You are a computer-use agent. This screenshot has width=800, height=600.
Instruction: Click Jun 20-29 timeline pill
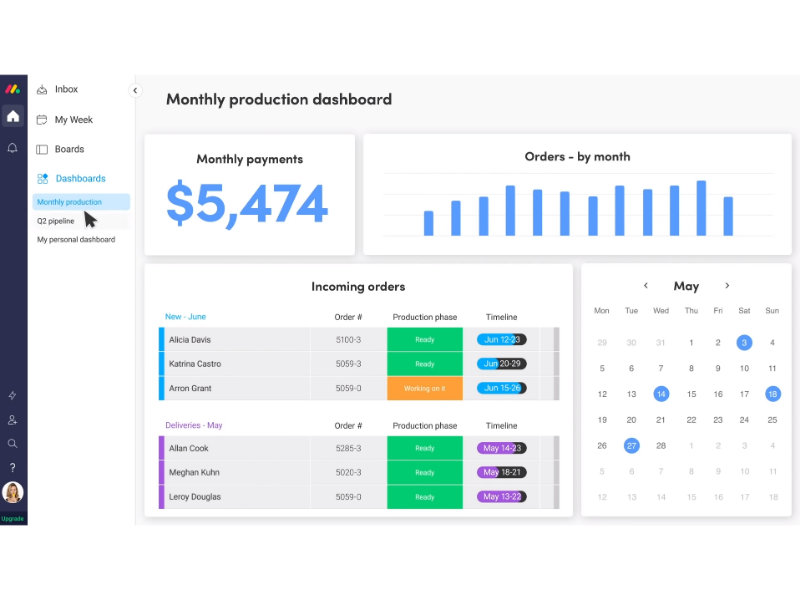[502, 364]
